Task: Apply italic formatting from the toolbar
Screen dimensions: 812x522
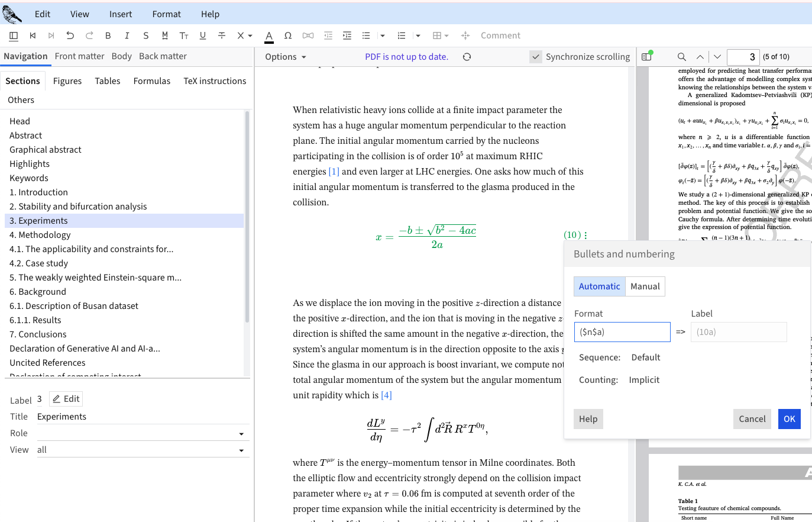Action: coord(127,36)
